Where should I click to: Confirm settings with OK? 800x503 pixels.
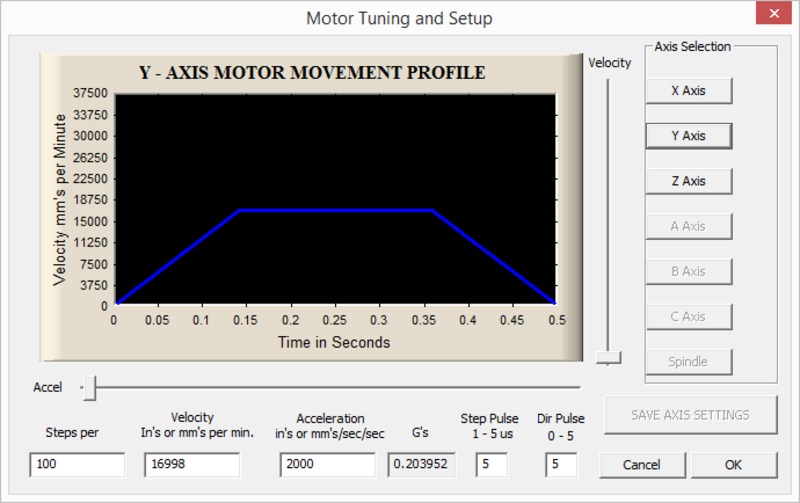[734, 465]
